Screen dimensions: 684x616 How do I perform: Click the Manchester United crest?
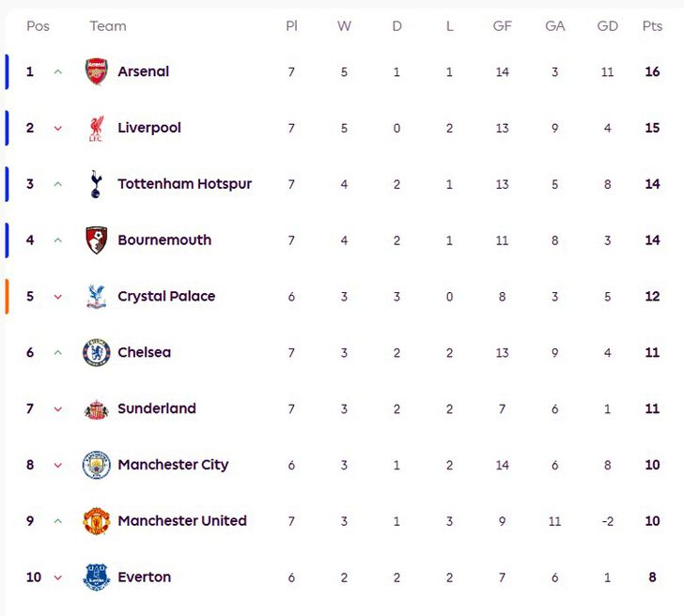97,521
